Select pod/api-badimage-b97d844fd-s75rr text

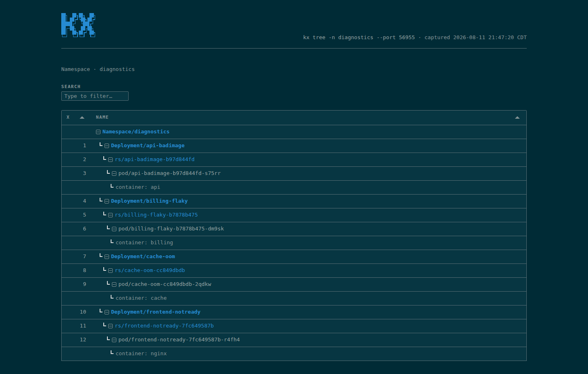pyautogui.click(x=169, y=173)
